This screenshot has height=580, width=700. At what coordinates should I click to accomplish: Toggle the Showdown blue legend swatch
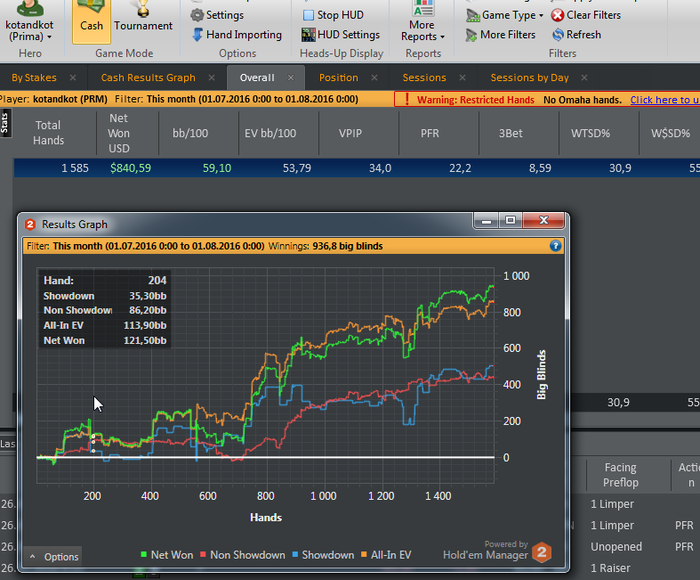(295, 555)
